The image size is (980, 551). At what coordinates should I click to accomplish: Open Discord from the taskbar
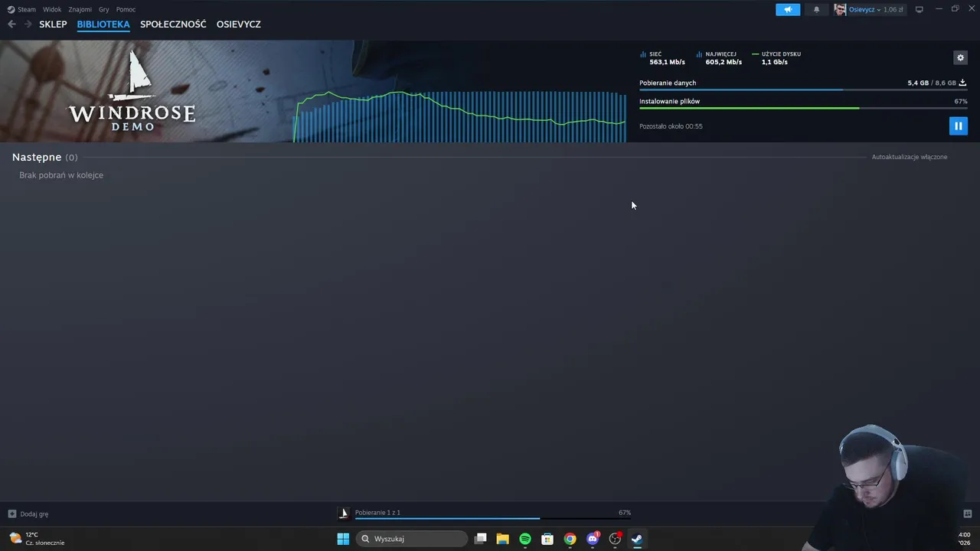[x=593, y=539]
